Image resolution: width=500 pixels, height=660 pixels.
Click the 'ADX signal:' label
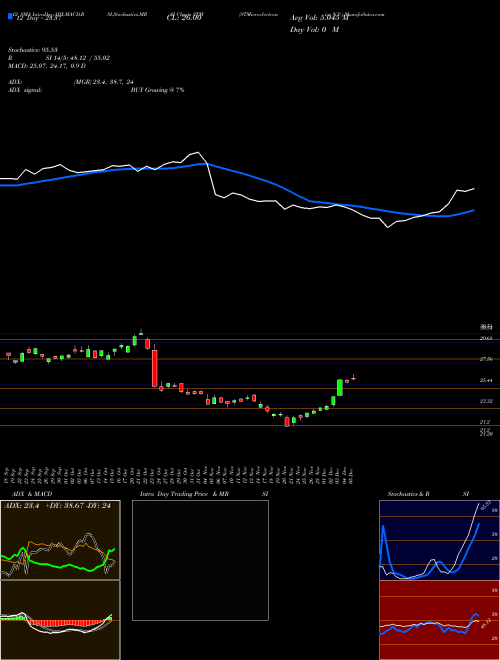pyautogui.click(x=24, y=90)
